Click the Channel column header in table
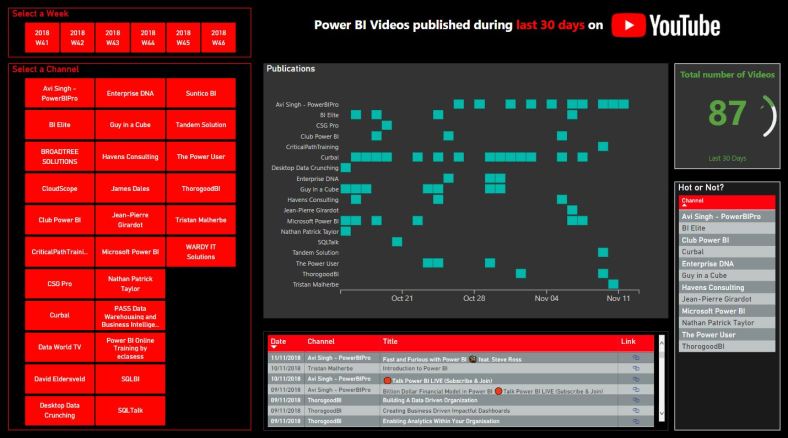 tap(321, 342)
